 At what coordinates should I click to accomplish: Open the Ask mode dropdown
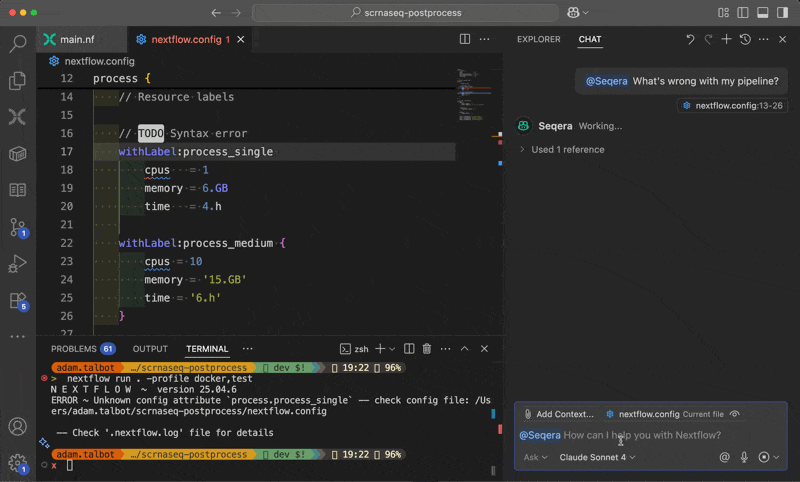[x=535, y=457]
